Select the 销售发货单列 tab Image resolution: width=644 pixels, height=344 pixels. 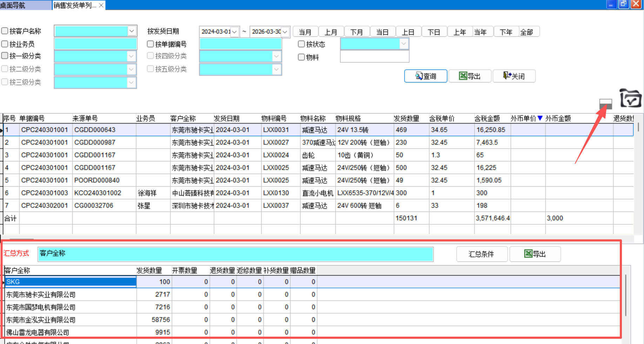click(x=74, y=5)
